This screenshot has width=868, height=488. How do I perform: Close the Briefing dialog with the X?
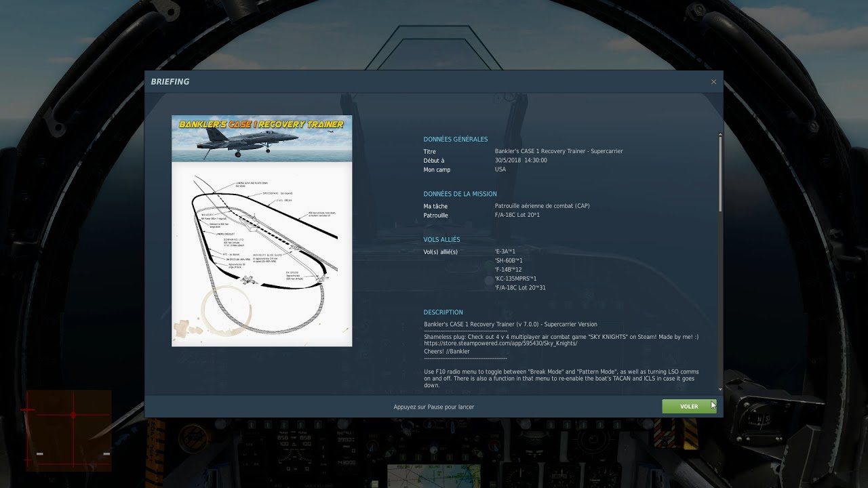click(x=713, y=82)
